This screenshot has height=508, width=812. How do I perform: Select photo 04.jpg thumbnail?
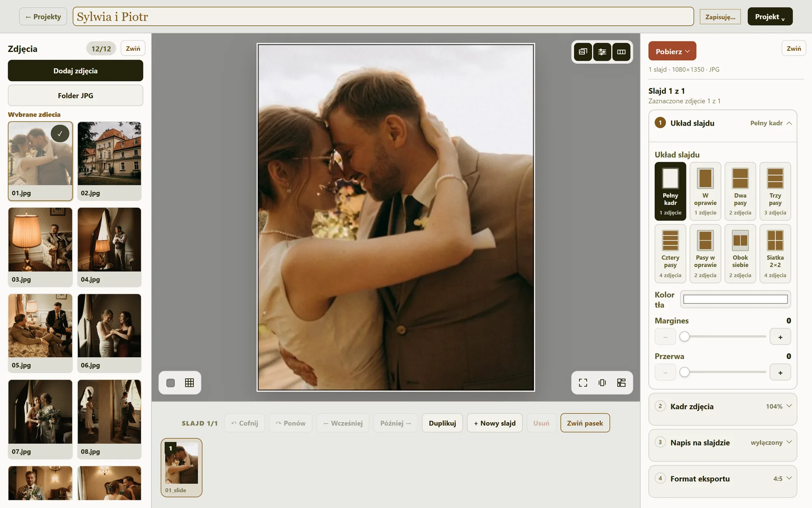coord(109,247)
